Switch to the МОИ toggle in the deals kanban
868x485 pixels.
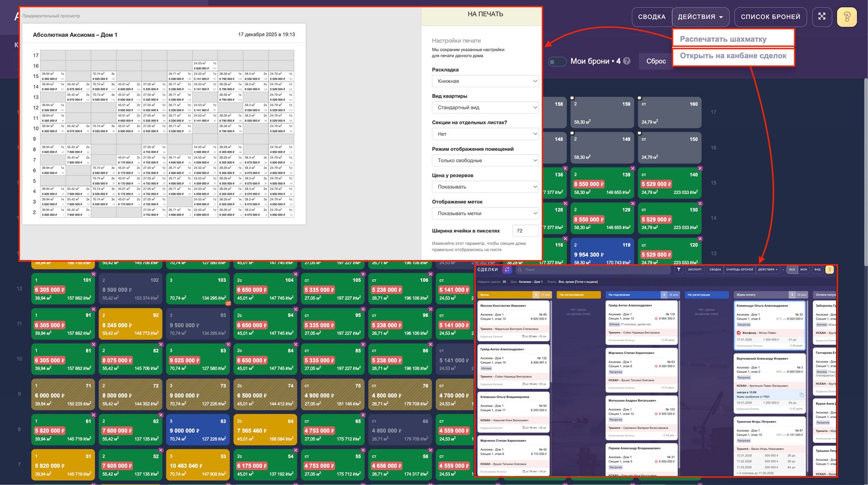[x=804, y=270]
